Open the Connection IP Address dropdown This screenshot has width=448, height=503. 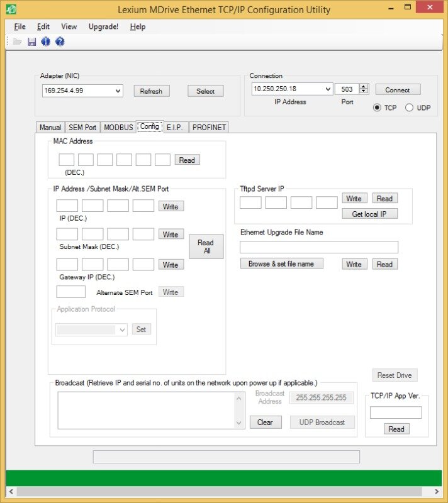[328, 89]
